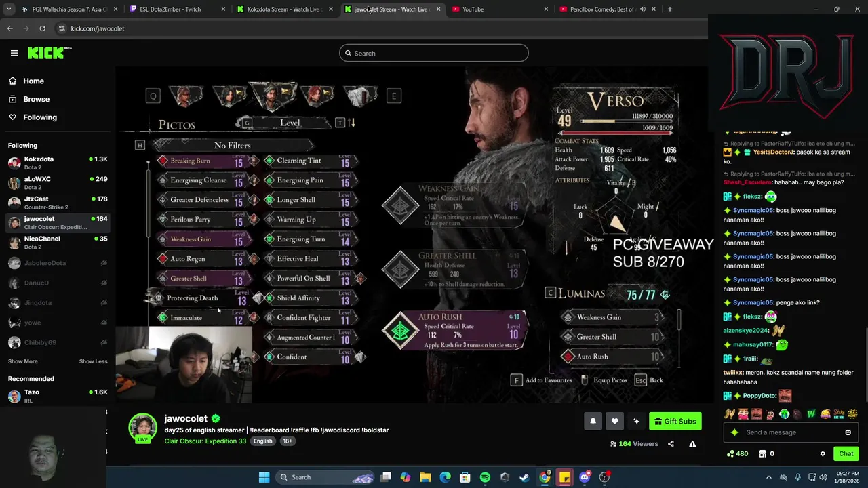Open Kokzdota channel in Following list
The image size is (868, 488).
tap(58, 163)
